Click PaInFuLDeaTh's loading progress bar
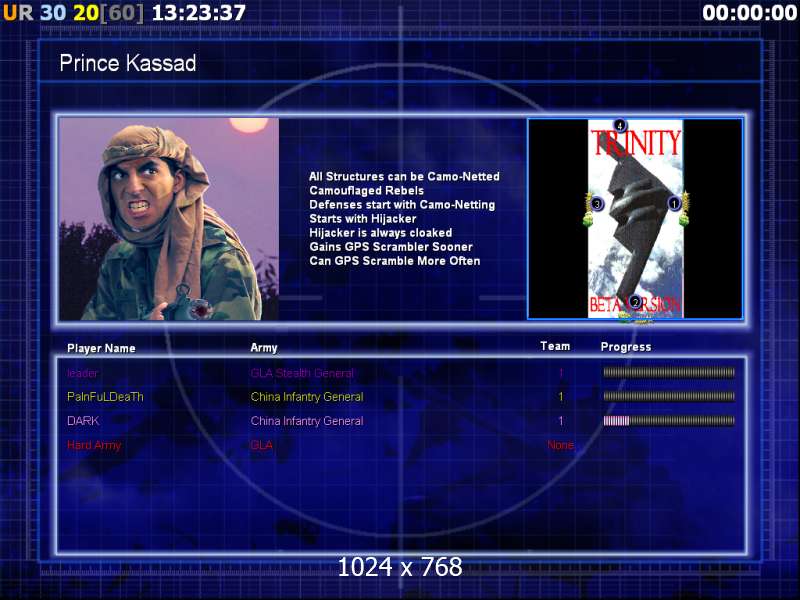The height and width of the screenshot is (600, 800). (x=668, y=397)
